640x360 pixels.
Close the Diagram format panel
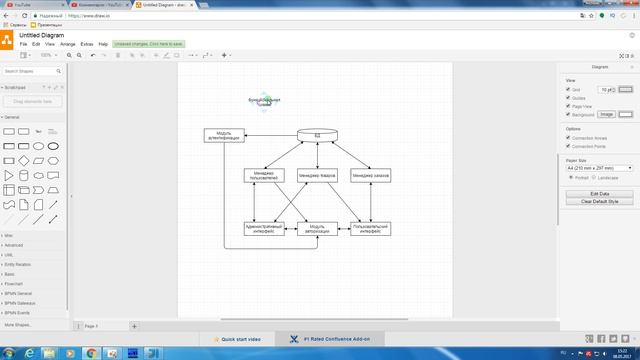(x=632, y=67)
